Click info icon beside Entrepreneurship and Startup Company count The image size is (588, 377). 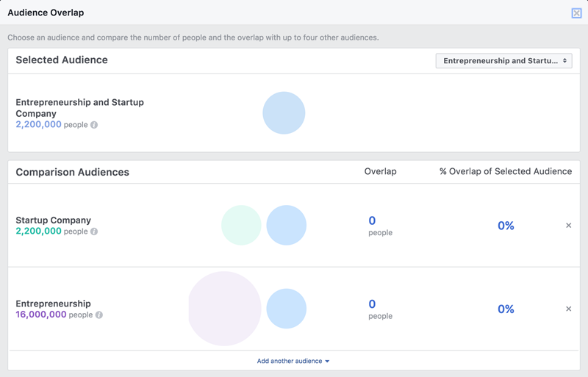point(94,125)
